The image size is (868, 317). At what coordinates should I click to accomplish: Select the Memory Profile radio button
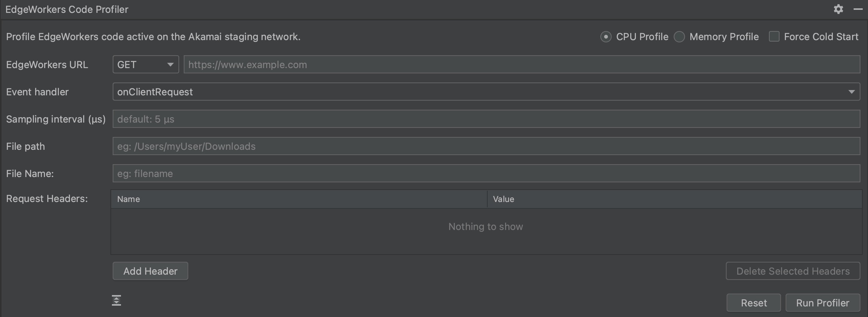point(679,37)
